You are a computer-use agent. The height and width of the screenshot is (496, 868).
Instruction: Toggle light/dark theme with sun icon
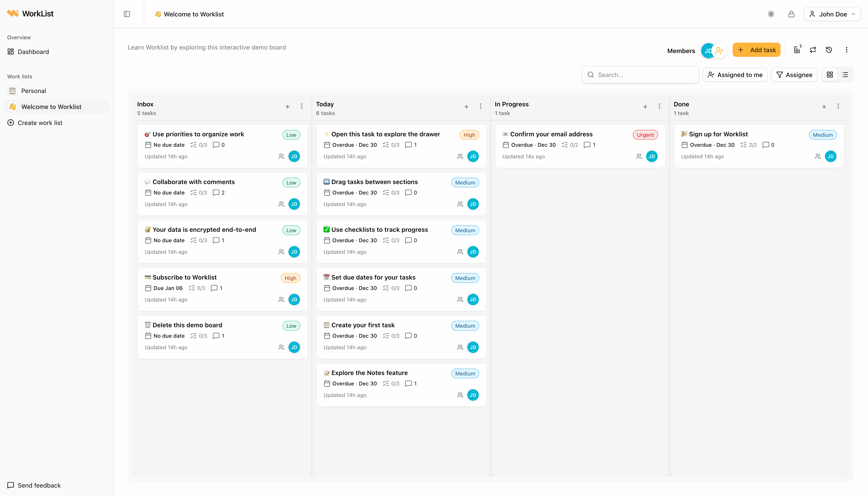771,14
